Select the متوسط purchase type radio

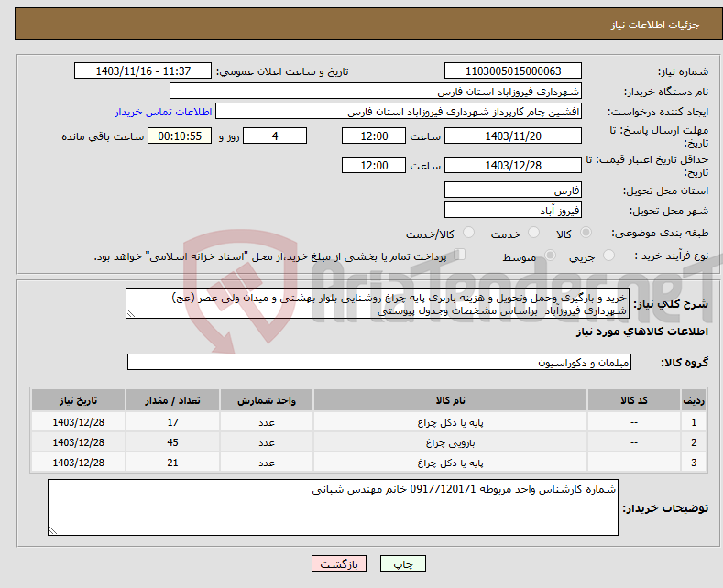(x=550, y=256)
